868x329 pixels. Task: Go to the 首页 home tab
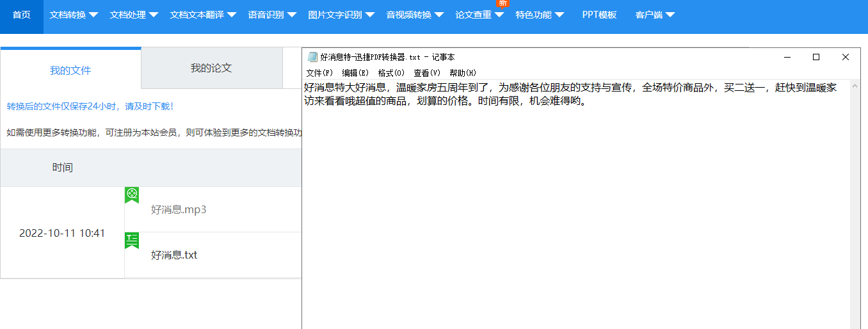click(22, 15)
